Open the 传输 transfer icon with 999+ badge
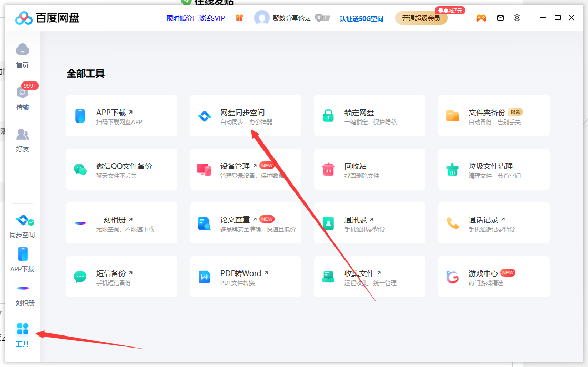Screen dimensions: 588x367 coord(23,91)
